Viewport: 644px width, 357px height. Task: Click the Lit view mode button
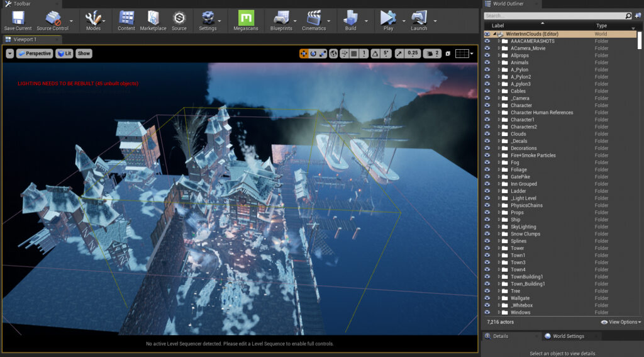(64, 54)
